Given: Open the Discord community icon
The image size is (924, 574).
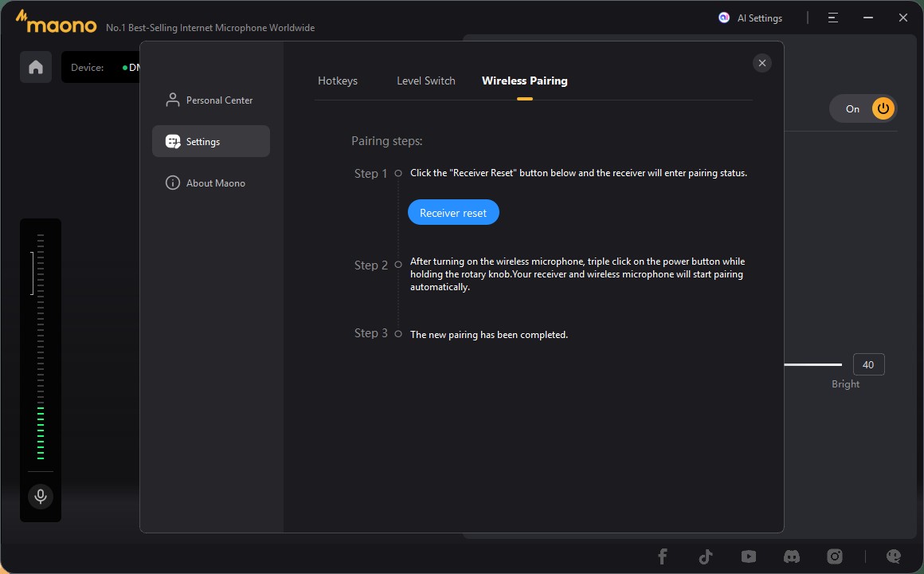Looking at the screenshot, I should click(791, 556).
